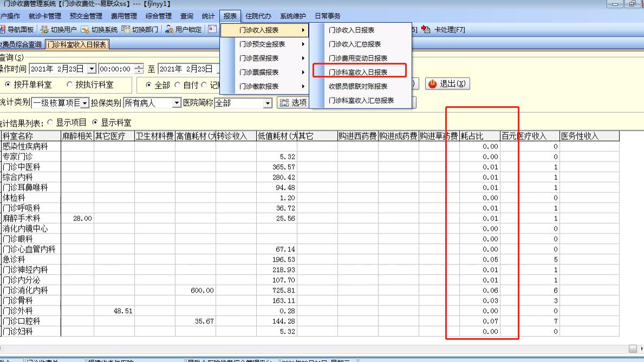Open the 费用管理 menu
The height and width of the screenshot is (362, 644).
point(123,16)
